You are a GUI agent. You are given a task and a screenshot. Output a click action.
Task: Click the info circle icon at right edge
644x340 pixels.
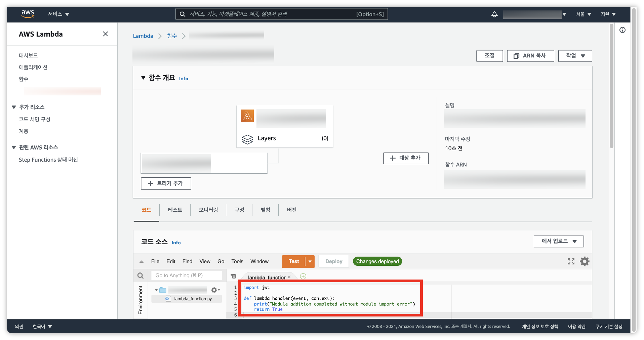coord(622,30)
